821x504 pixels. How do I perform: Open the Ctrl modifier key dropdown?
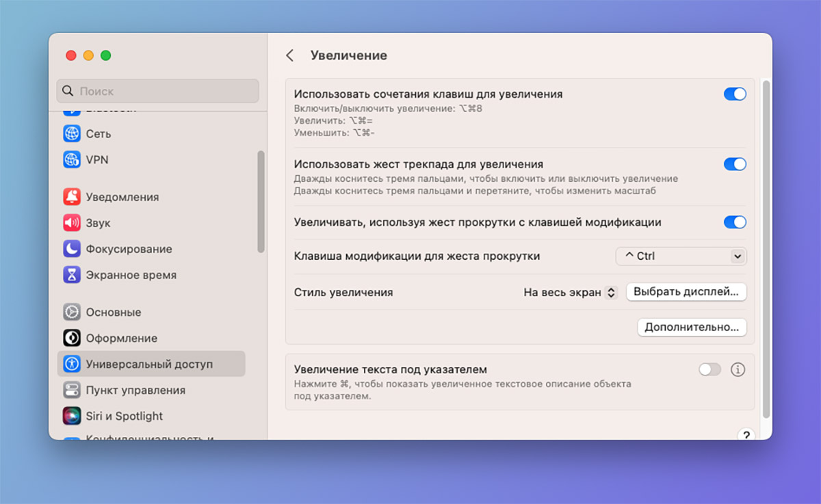tap(681, 256)
